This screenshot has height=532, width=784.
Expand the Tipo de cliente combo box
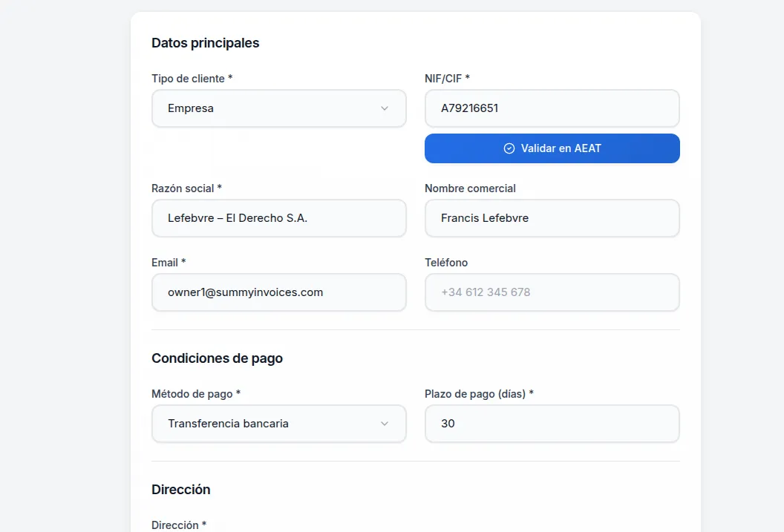pos(278,108)
